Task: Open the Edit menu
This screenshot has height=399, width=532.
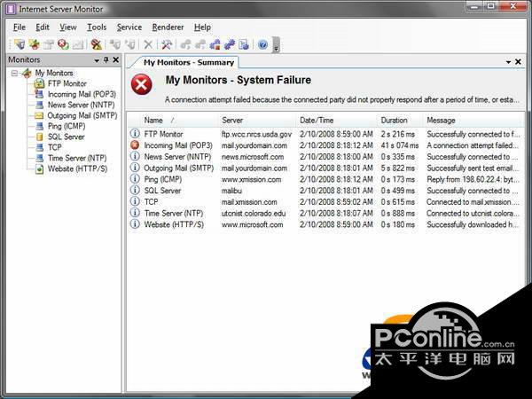Action: (x=43, y=27)
